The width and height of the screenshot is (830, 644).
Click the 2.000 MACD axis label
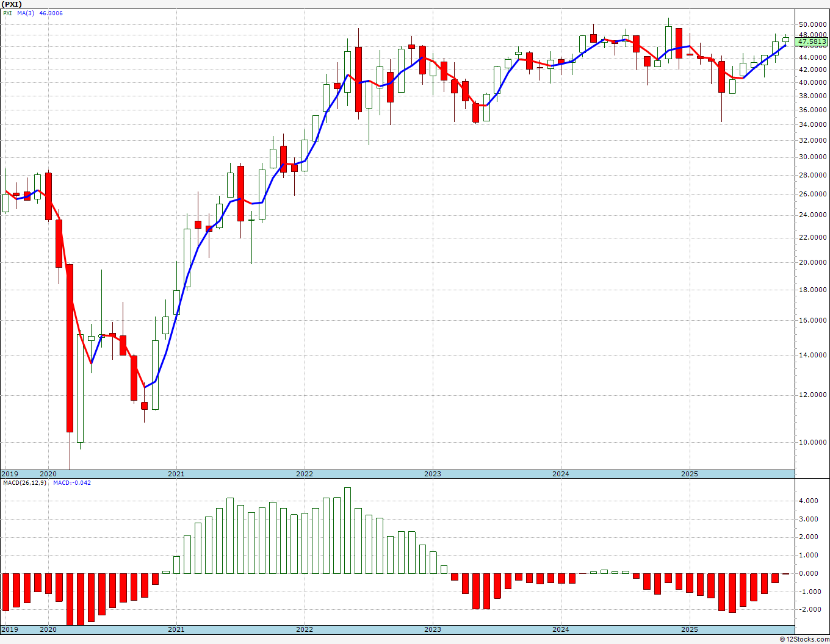(809, 537)
